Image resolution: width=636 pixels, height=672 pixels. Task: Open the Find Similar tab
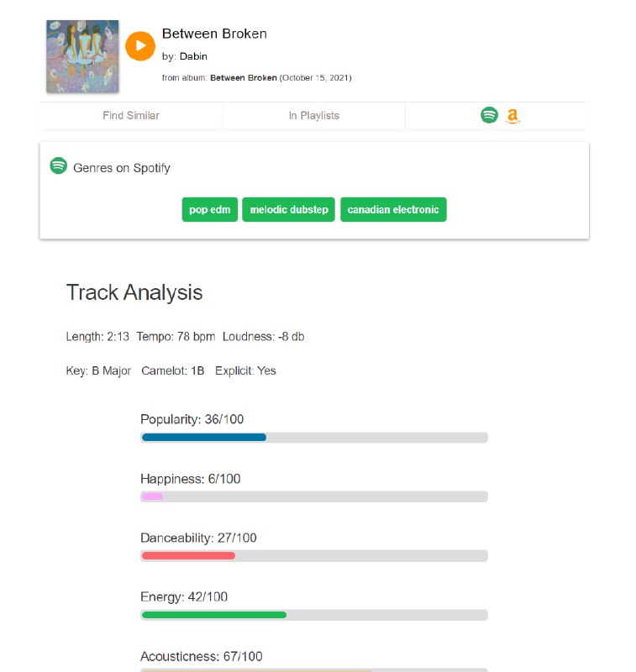click(x=131, y=116)
